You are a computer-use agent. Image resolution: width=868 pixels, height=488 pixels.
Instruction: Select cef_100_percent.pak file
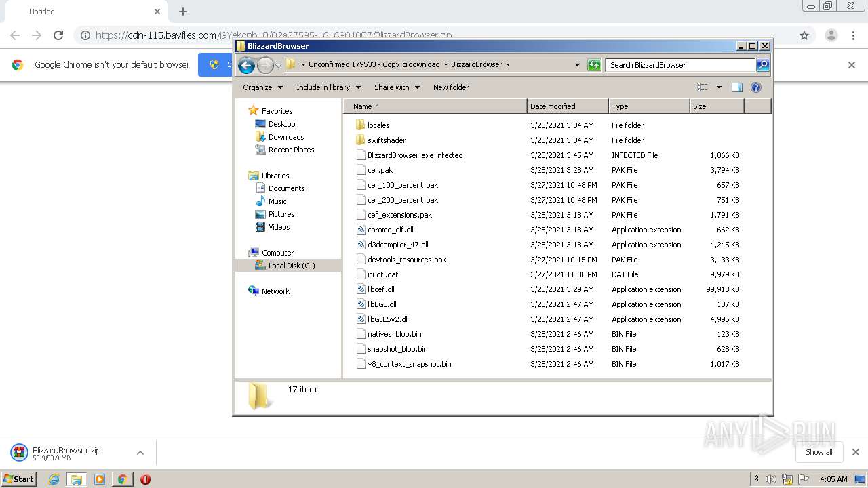coord(403,185)
